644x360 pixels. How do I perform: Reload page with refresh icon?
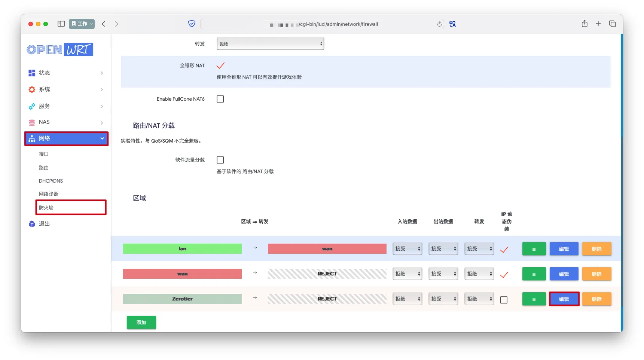pos(439,24)
